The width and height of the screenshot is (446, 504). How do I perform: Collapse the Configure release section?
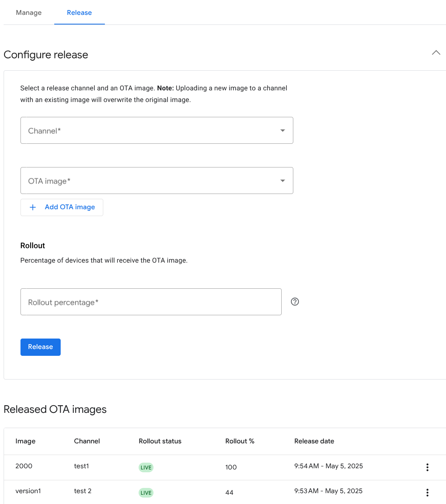point(436,53)
